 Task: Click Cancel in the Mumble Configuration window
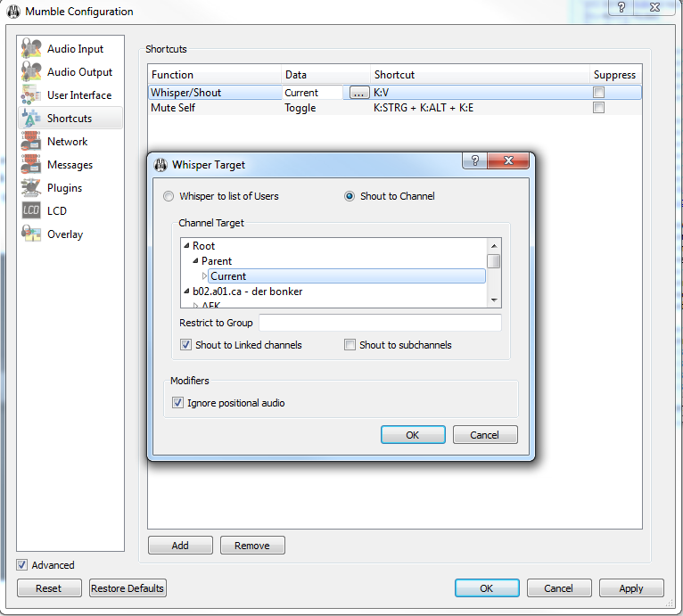tap(559, 588)
